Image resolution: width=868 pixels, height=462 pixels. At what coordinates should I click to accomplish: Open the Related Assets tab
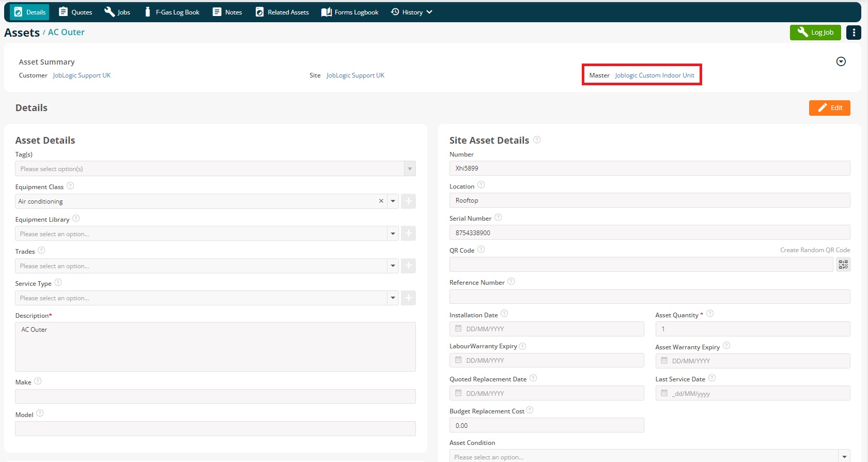coord(282,12)
